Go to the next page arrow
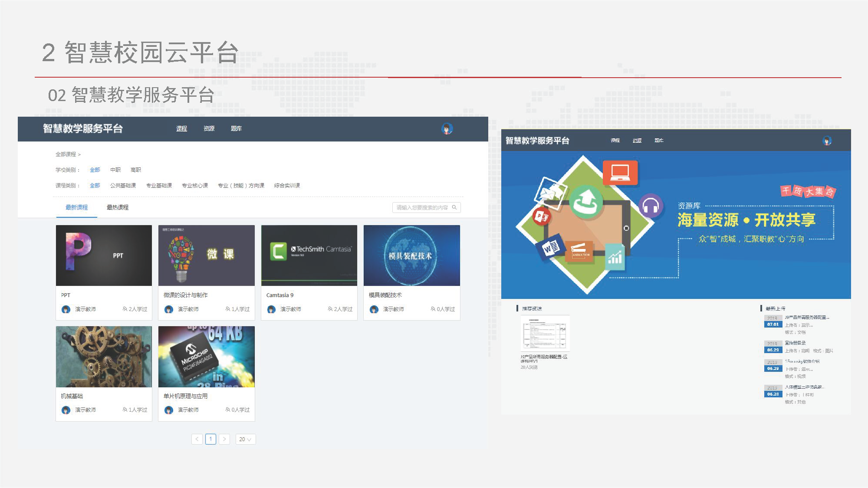 pyautogui.click(x=224, y=439)
